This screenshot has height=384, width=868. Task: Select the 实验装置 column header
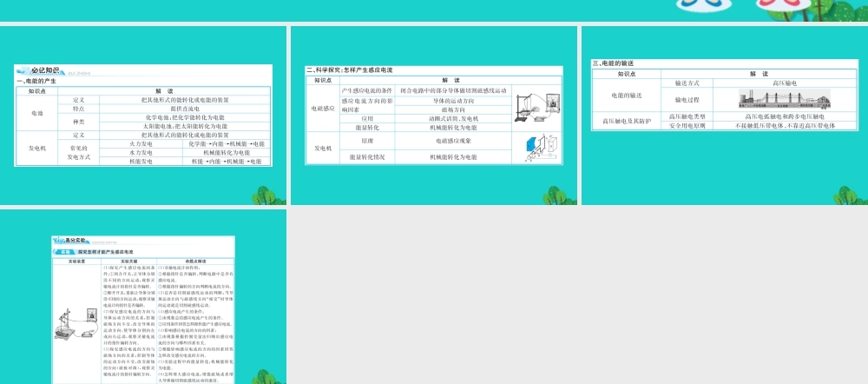(77, 261)
